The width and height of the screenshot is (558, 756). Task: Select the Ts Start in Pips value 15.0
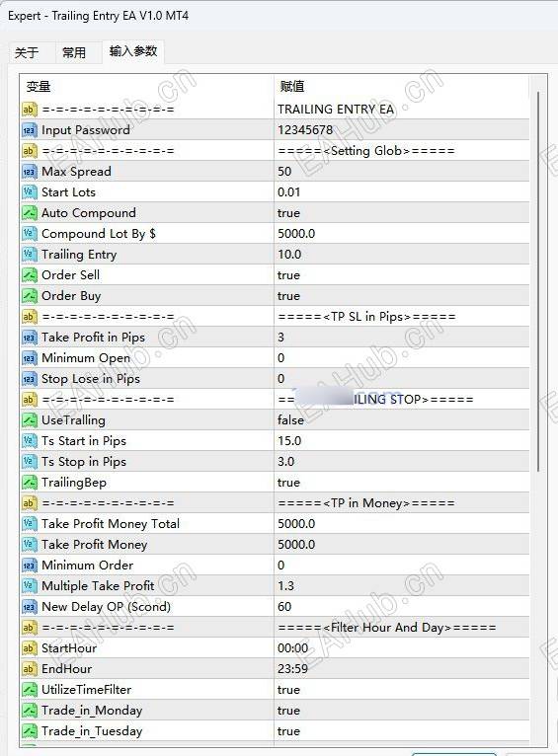click(289, 441)
